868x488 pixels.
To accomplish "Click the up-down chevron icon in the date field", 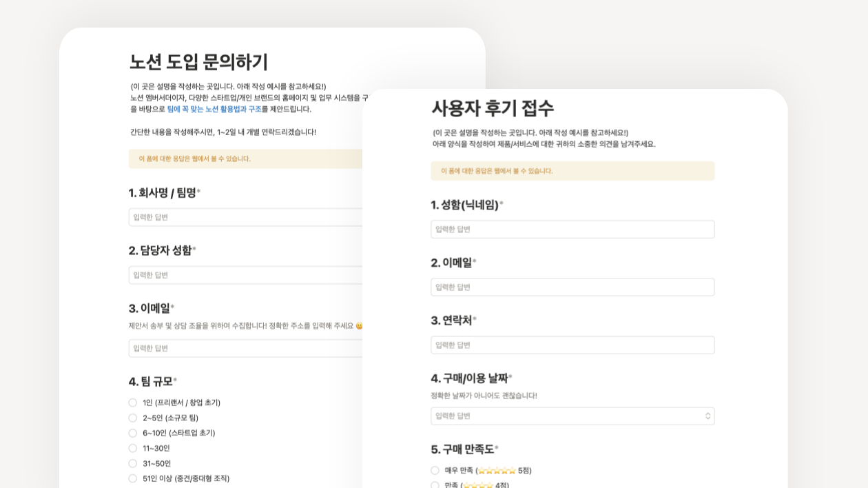I will click(x=707, y=416).
